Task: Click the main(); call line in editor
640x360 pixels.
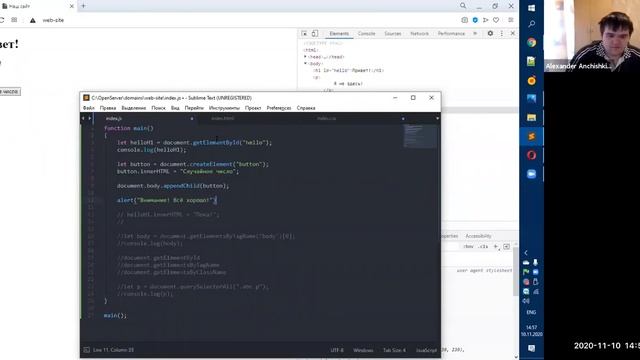Action: 115,316
